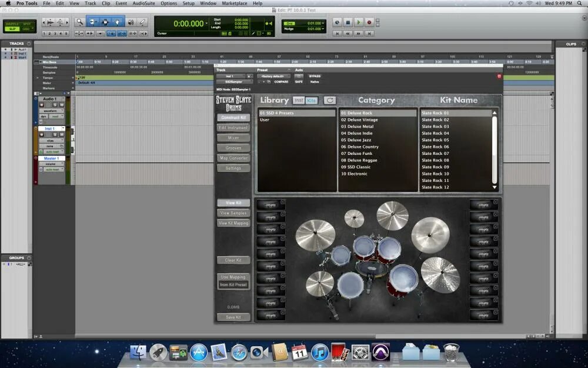Select Slate Rock 05 kit
This screenshot has height=368, width=588.
click(x=456, y=140)
